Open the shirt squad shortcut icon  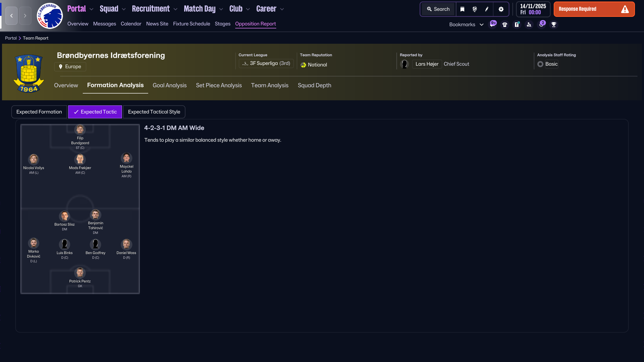[505, 25]
